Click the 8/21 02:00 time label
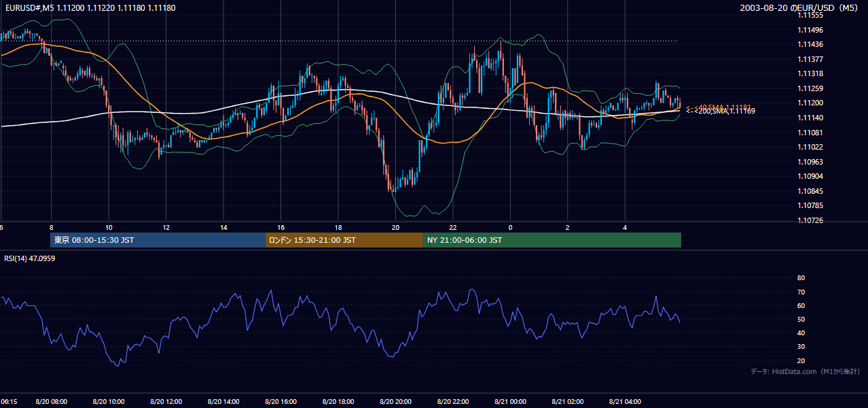This screenshot has width=868, height=408. click(x=568, y=402)
